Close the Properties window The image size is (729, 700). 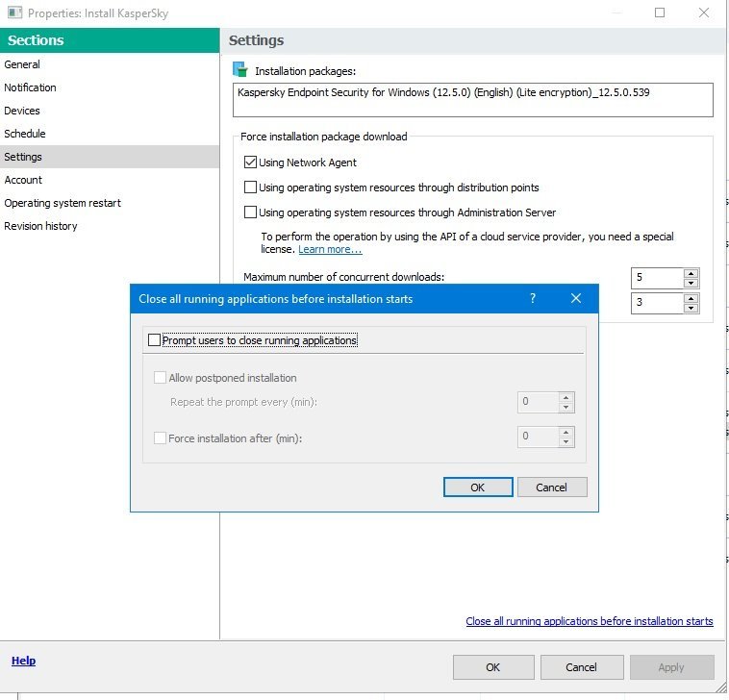[x=704, y=12]
